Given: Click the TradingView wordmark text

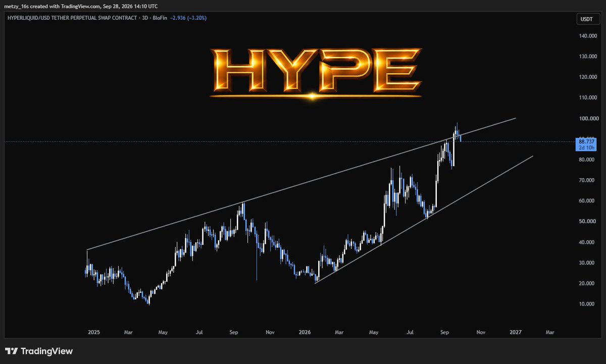Looking at the screenshot, I should point(47,351).
